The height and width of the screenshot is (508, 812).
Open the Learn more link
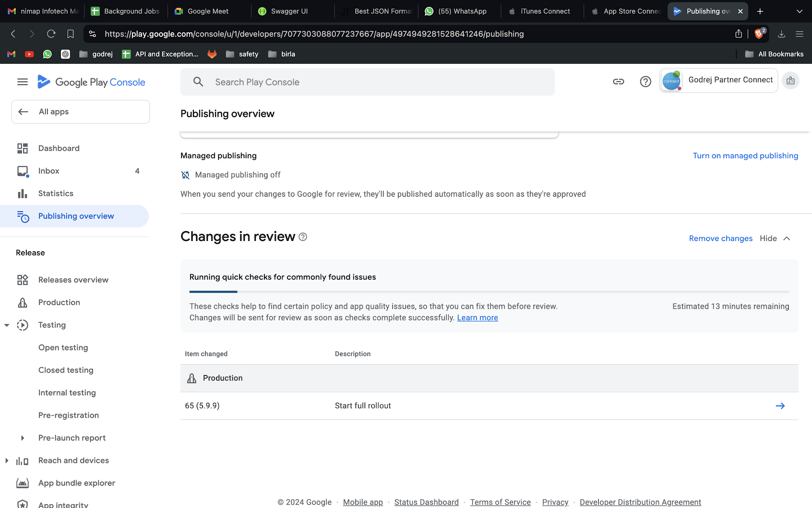click(x=477, y=318)
